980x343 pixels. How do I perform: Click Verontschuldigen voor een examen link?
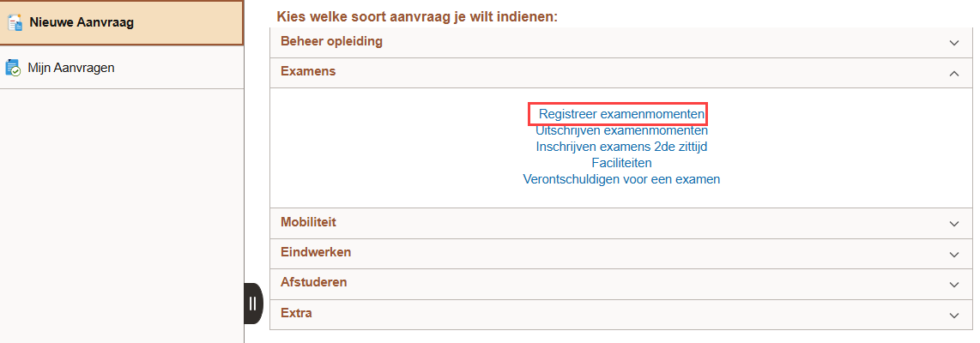[621, 179]
